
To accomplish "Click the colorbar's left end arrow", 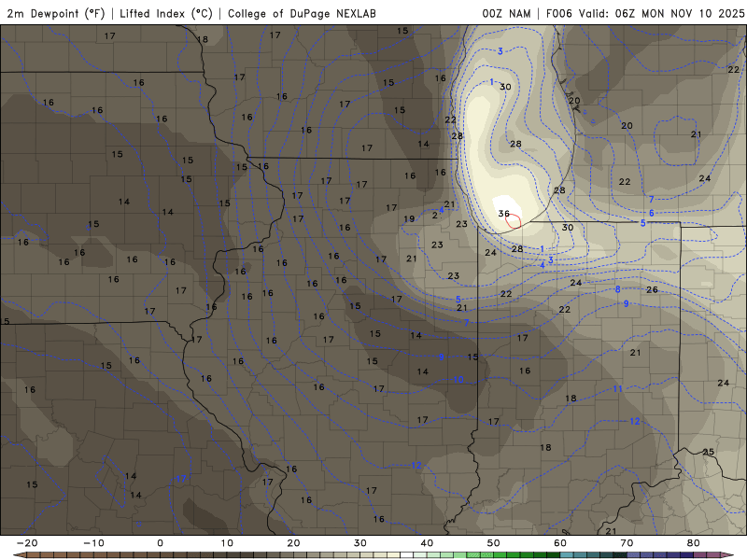I will (19, 555).
